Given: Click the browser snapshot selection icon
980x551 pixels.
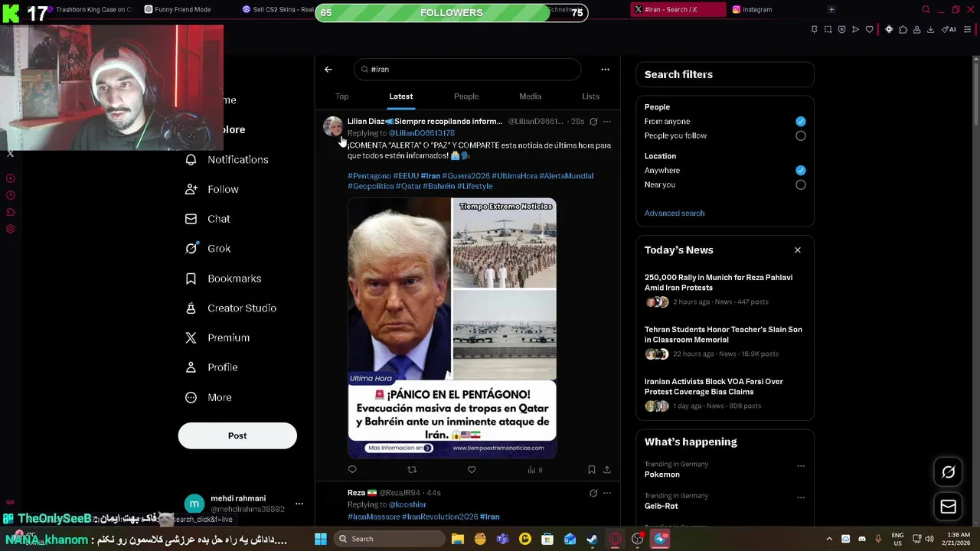Looking at the screenshot, I should (x=828, y=29).
